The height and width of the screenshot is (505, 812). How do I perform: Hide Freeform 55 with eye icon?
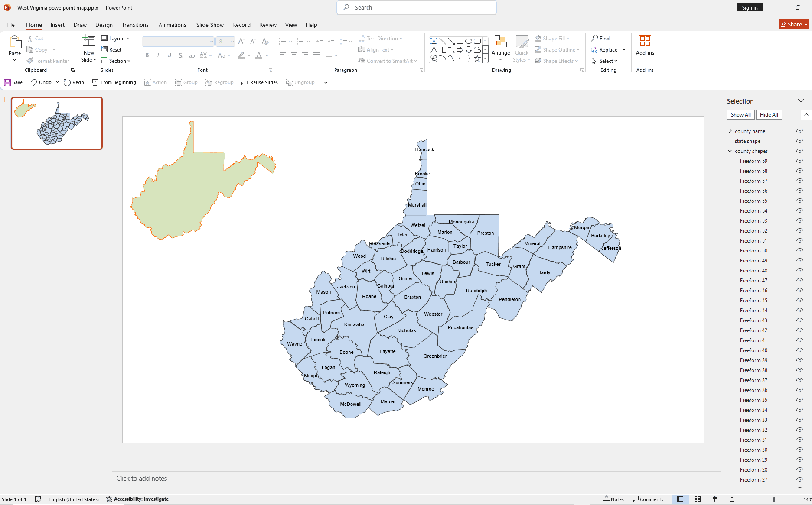[x=800, y=201]
